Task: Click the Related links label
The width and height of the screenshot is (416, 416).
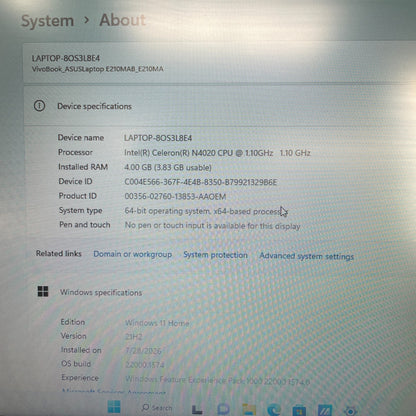Action: 59,253
